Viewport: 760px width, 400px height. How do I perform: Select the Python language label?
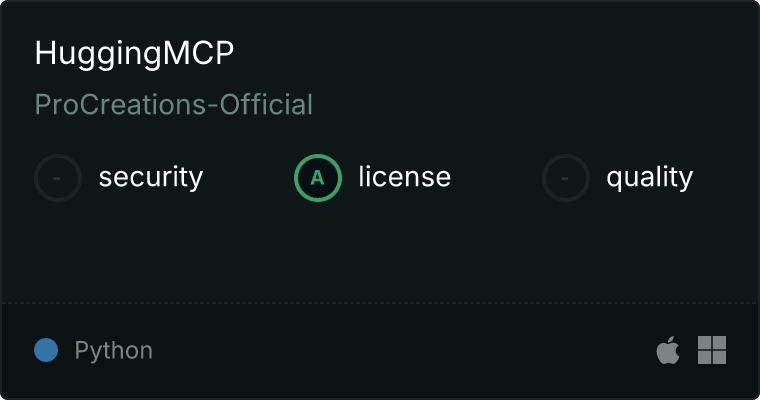113,351
